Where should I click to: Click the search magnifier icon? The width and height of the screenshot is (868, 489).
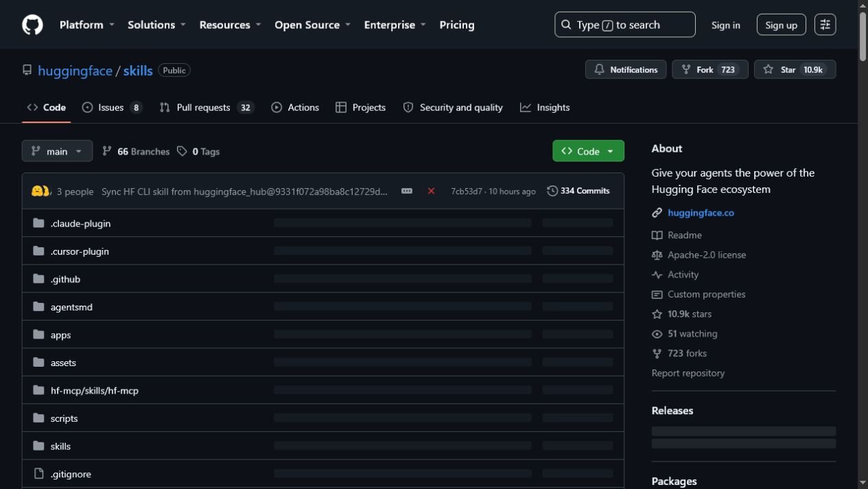[566, 25]
